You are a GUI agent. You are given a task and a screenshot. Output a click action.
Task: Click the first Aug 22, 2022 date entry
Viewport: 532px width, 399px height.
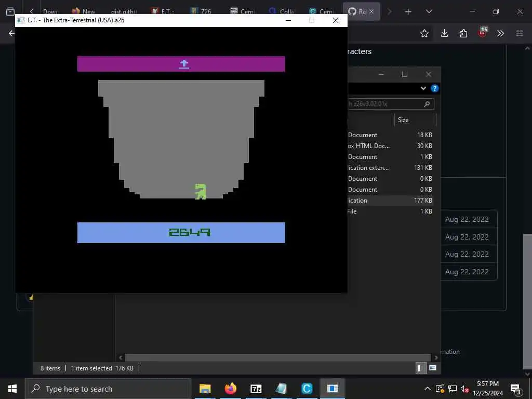tap(467, 220)
